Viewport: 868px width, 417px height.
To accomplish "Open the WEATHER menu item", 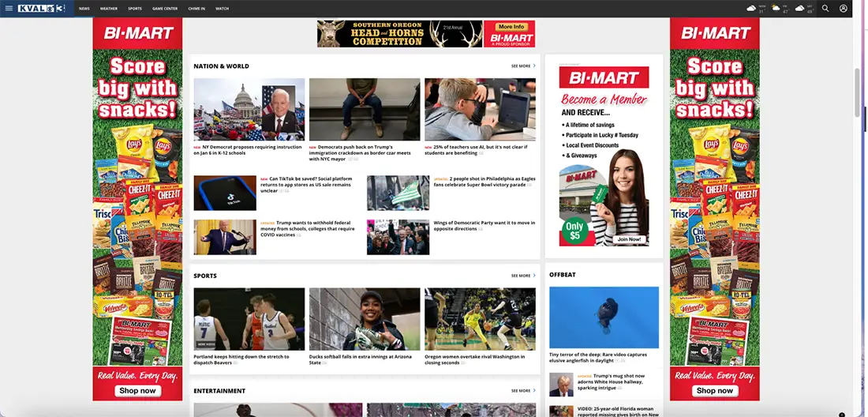I will (109, 9).
